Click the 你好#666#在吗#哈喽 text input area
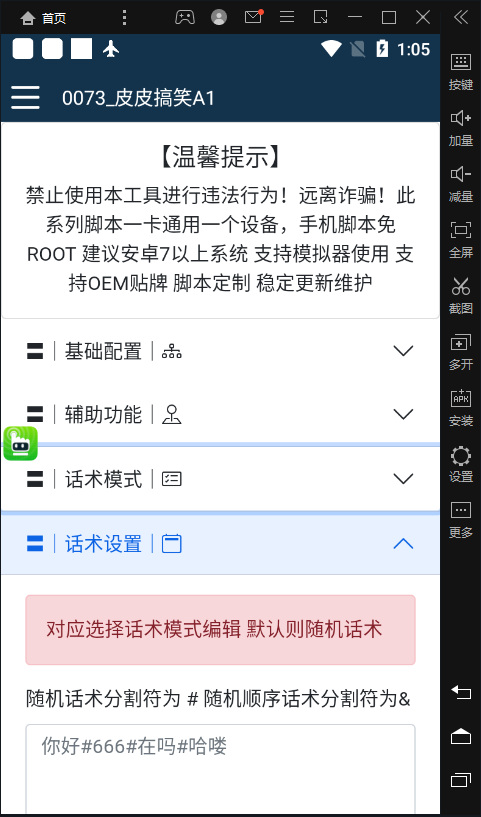The height and width of the screenshot is (817, 481). pos(220,770)
